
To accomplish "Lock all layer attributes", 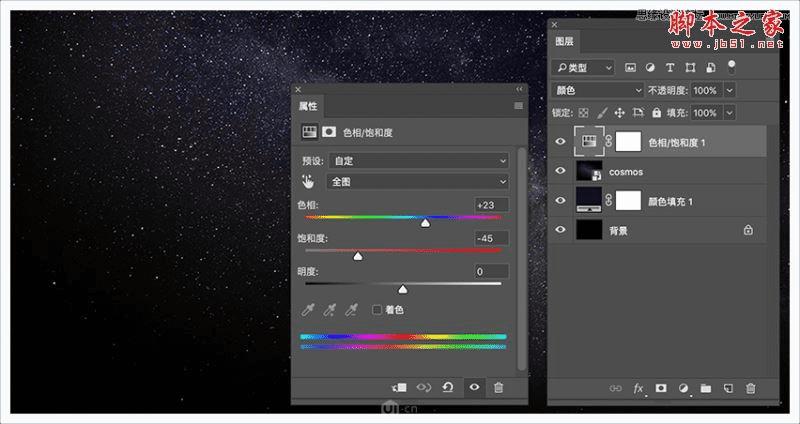I will [656, 113].
